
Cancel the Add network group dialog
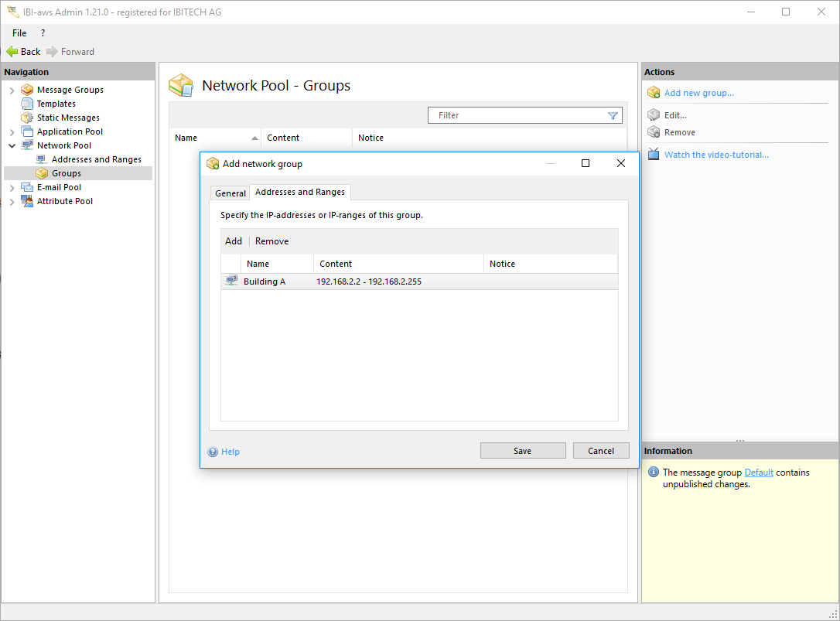[x=600, y=451]
